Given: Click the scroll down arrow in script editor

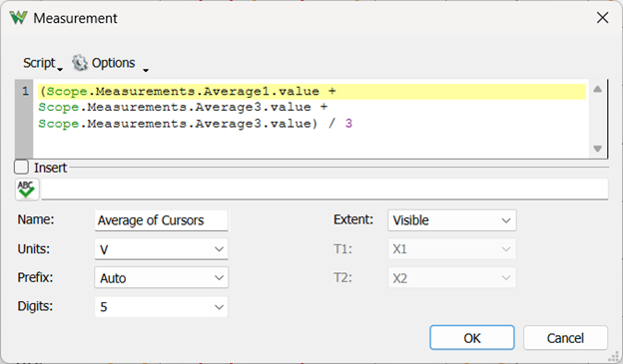Looking at the screenshot, I should 598,149.
